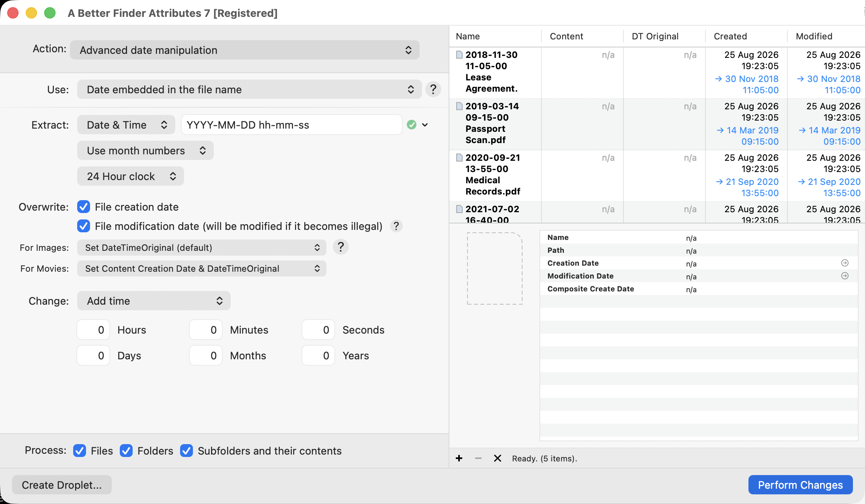Image resolution: width=865 pixels, height=504 pixels.
Task: Toggle the File modification date checkbox
Action: 84,226
